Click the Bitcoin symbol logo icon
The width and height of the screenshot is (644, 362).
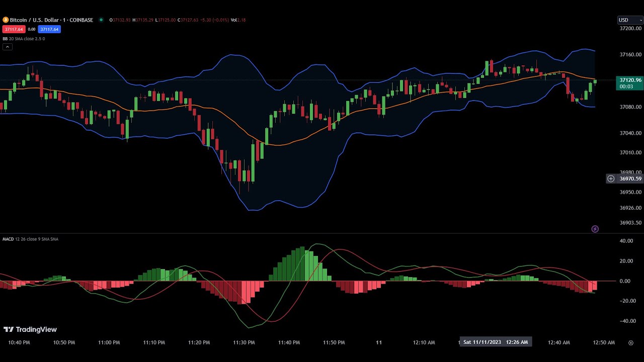click(6, 20)
